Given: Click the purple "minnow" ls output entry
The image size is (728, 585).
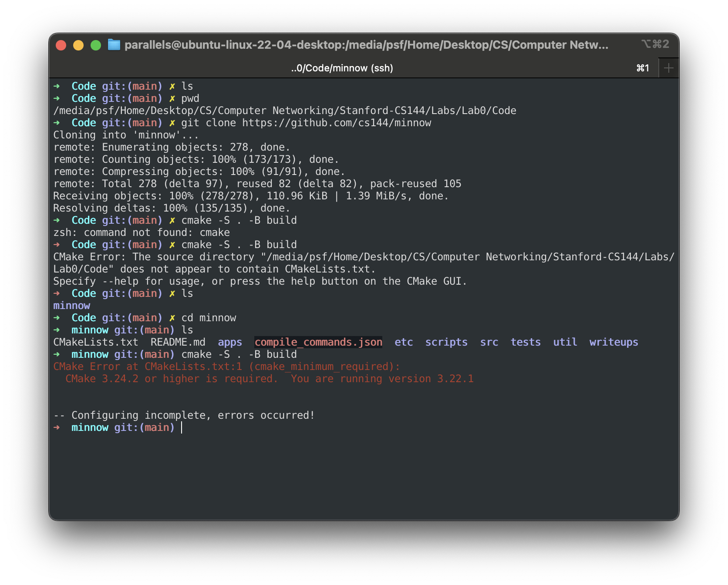Looking at the screenshot, I should coord(71,306).
